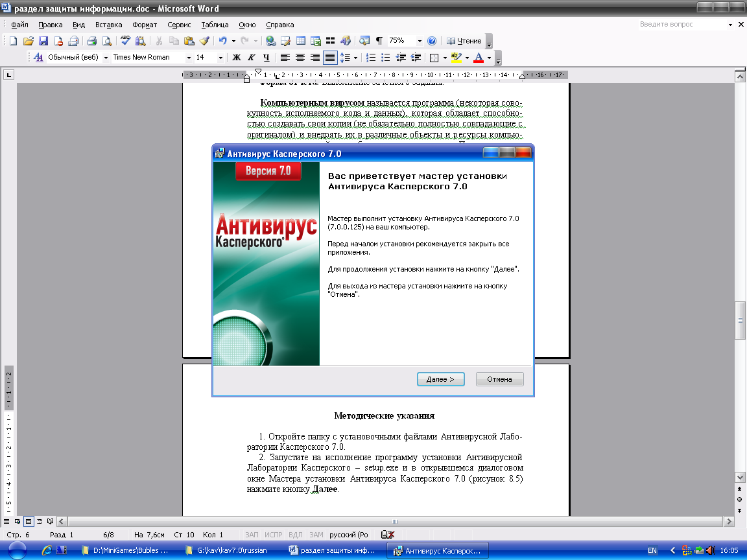Click the EN language indicator in tray
747x560 pixels.
point(652,550)
